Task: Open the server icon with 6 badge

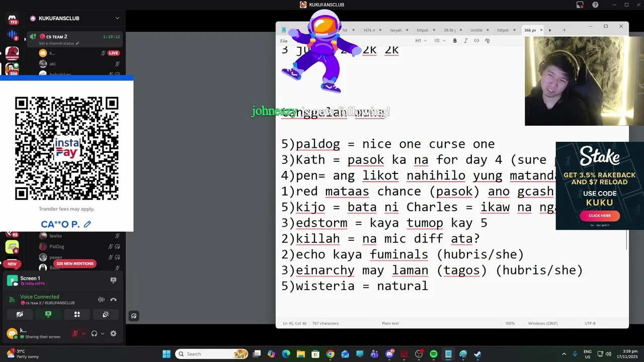Action: pos(12,247)
